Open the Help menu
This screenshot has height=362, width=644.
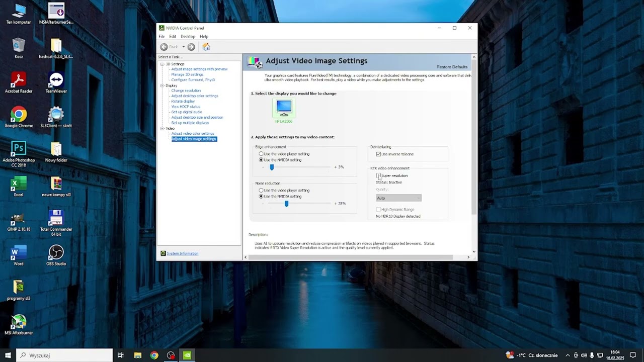pos(204,36)
